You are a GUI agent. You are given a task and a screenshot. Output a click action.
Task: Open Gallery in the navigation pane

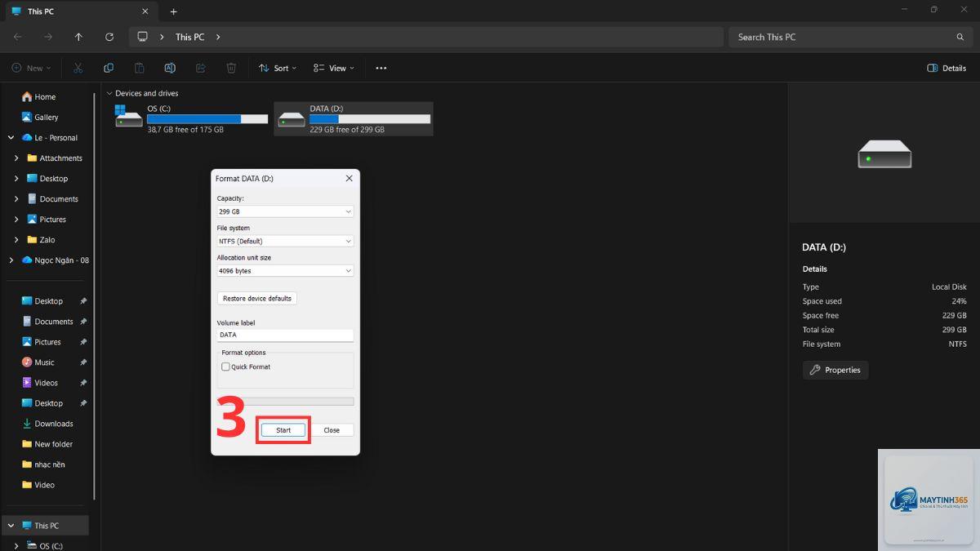coord(40,117)
